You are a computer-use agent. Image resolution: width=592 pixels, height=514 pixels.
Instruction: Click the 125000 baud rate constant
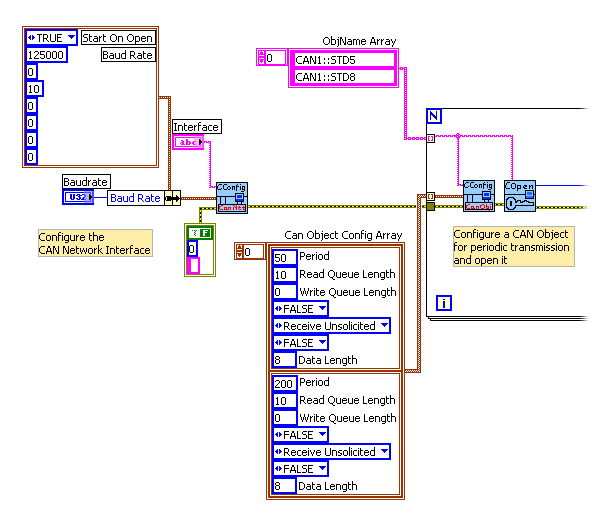tap(46, 55)
